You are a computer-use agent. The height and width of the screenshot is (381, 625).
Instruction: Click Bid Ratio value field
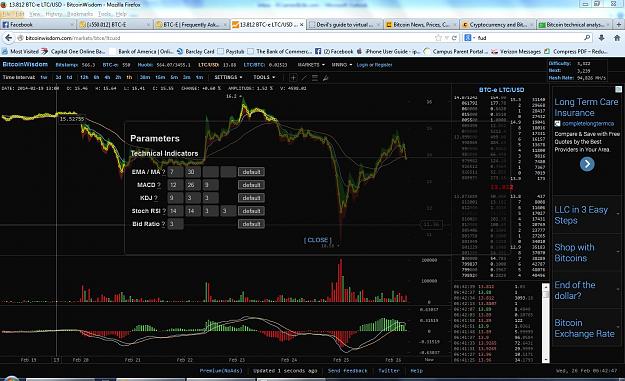click(x=175, y=224)
